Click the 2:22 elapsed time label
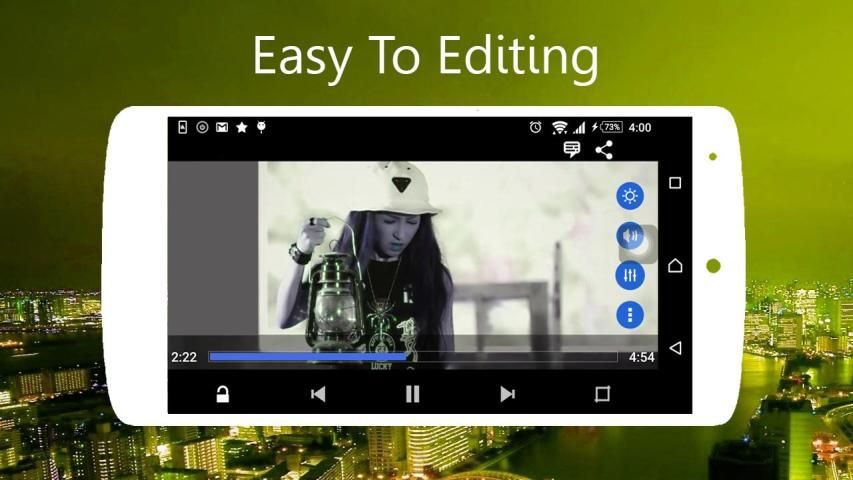 [x=184, y=357]
